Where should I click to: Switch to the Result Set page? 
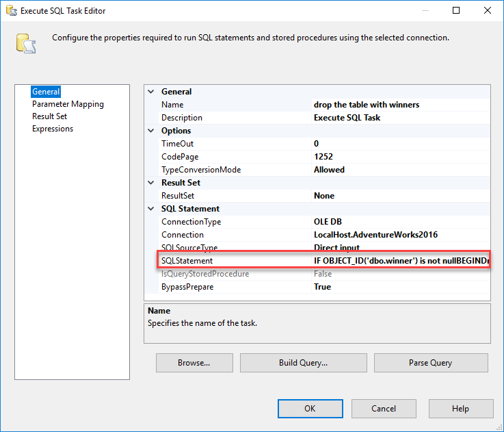click(x=49, y=116)
